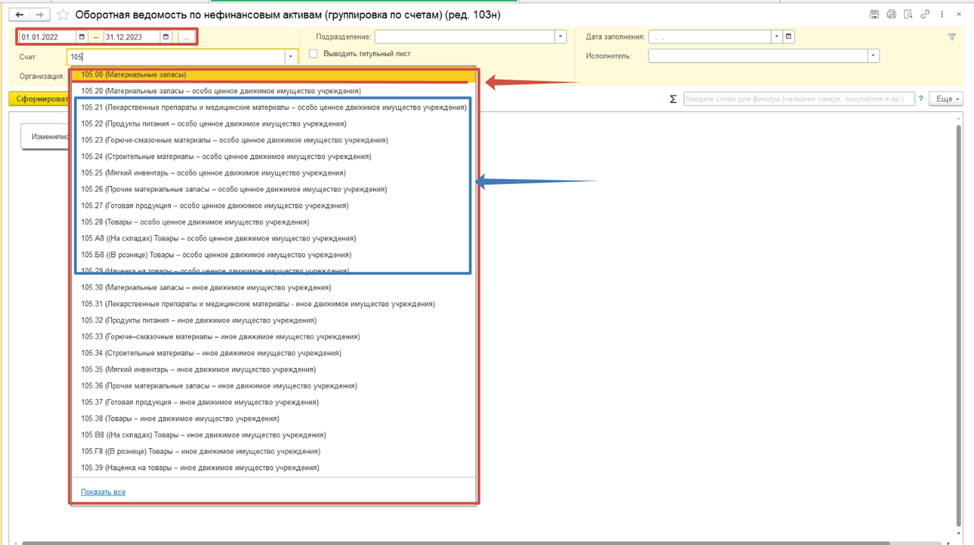The width and height of the screenshot is (974, 545).
Task: Add report to favorites with the star
Action: (x=63, y=14)
